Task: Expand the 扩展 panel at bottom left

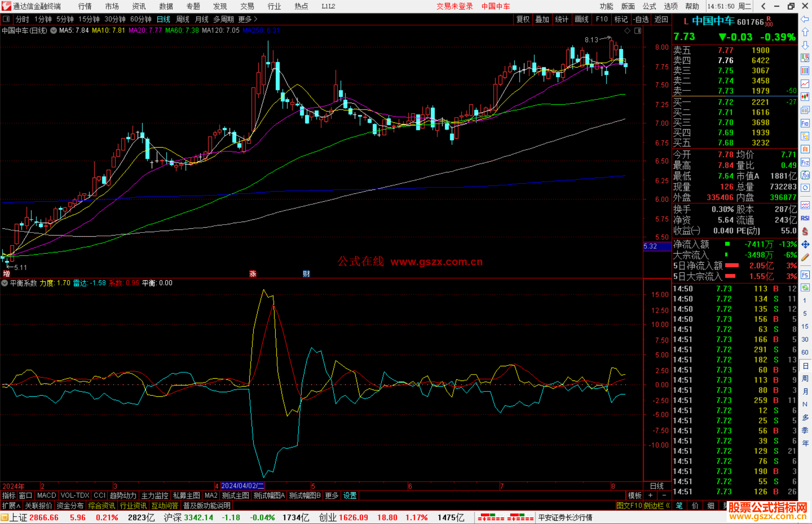Action: tap(11, 506)
